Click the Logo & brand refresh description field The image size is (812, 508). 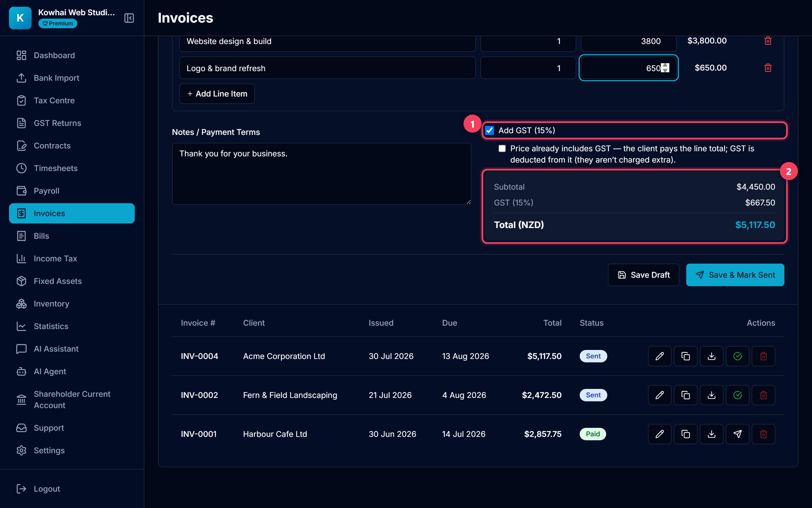click(x=328, y=68)
